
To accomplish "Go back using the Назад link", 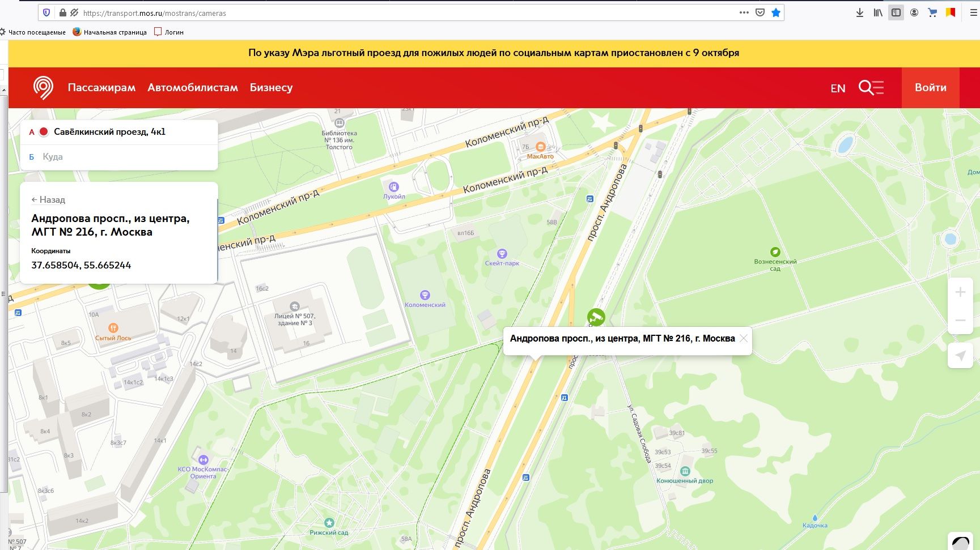I will pos(48,200).
